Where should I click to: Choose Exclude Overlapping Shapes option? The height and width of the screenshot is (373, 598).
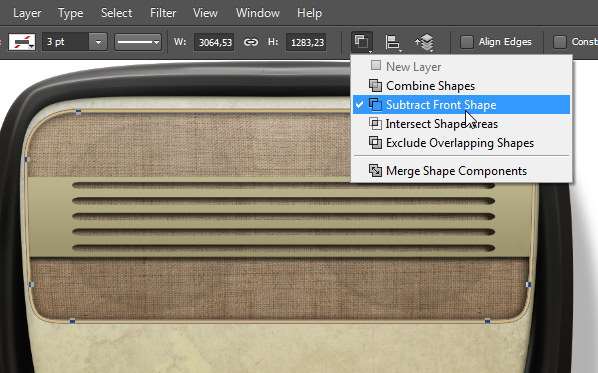tap(461, 143)
